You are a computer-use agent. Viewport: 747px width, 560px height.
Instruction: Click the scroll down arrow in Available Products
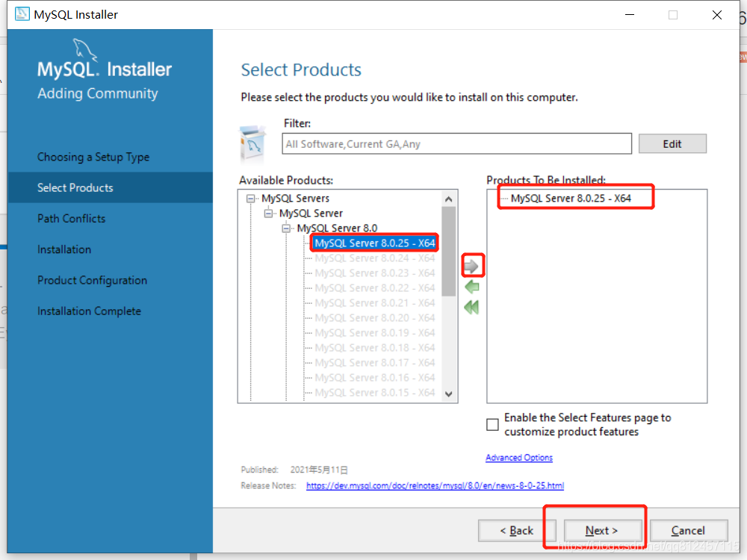pos(448,393)
